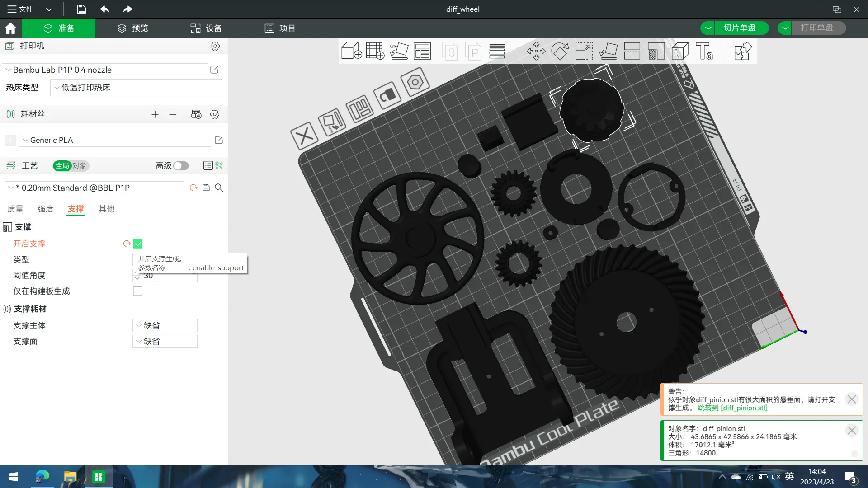The height and width of the screenshot is (488, 868).
Task: Select the Rotate tool icon
Action: pos(560,51)
